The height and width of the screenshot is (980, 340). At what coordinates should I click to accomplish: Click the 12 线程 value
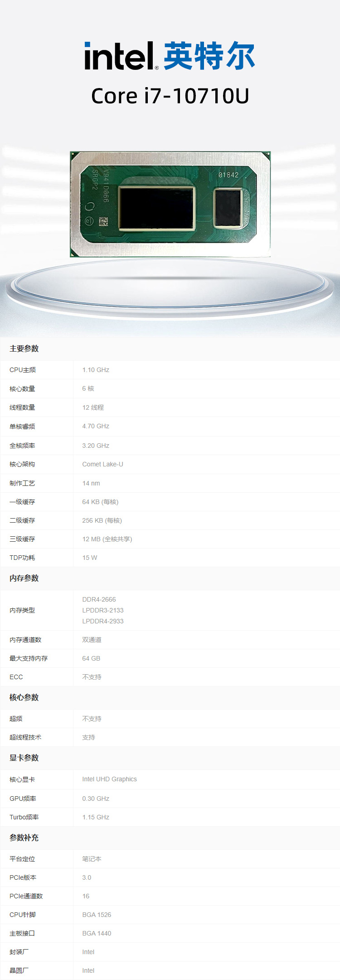(x=93, y=407)
